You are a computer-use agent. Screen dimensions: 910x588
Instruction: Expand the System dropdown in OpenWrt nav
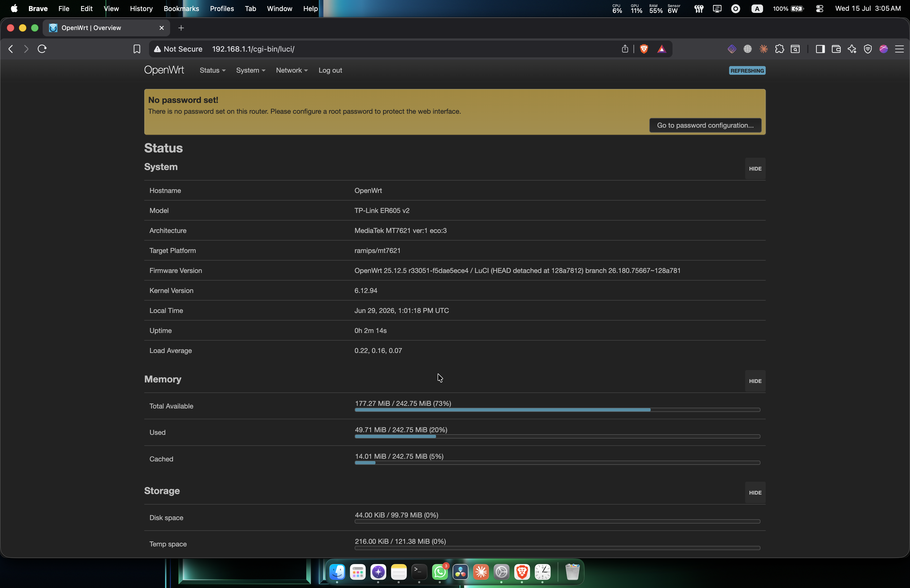click(250, 70)
